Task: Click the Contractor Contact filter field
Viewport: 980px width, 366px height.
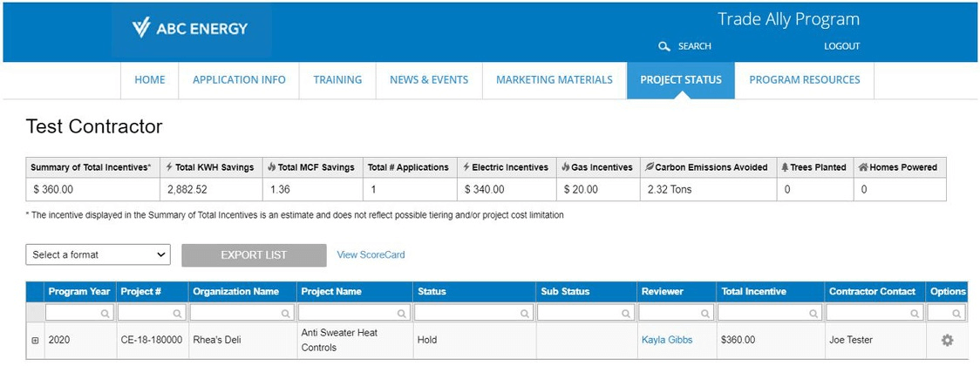Action: click(875, 313)
